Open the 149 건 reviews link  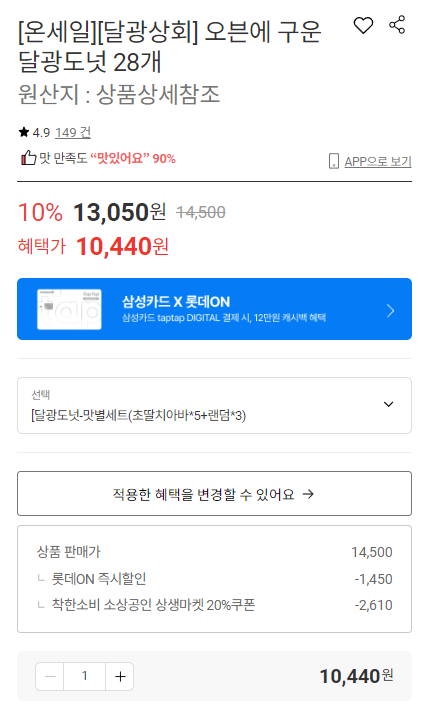[x=73, y=132]
